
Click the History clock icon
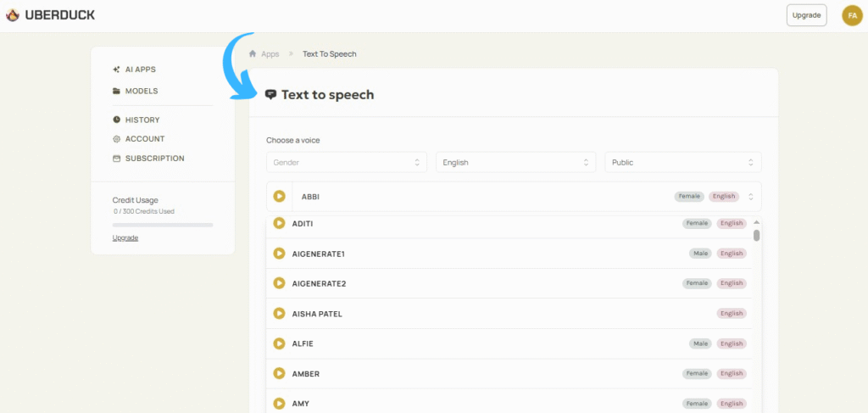click(116, 120)
